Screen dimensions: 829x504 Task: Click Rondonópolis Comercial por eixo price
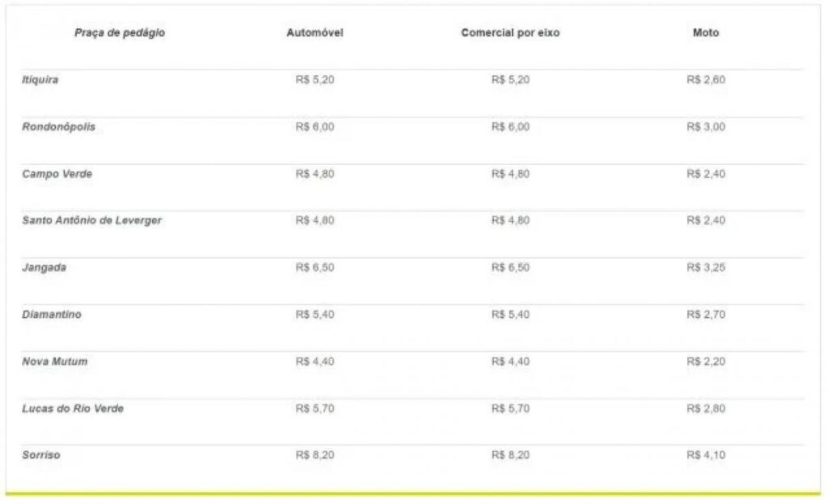click(510, 127)
